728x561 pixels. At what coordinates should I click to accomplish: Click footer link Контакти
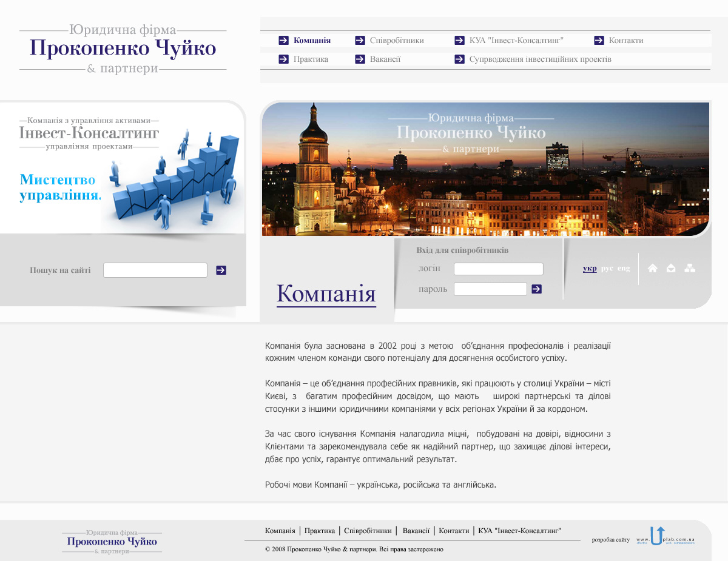(454, 531)
